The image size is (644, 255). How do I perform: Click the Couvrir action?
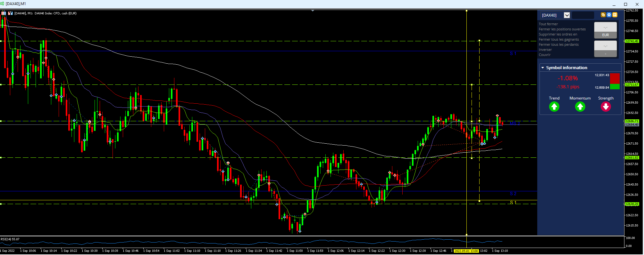coord(545,55)
